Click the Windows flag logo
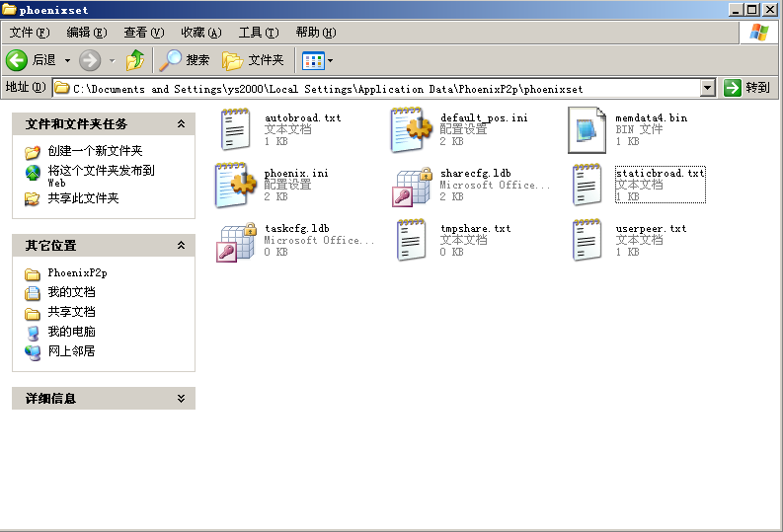The image size is (783, 532). [758, 33]
